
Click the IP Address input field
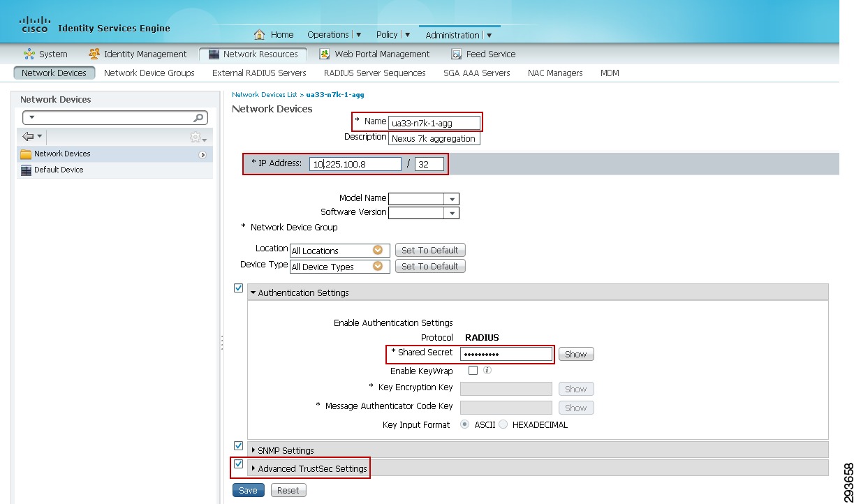(355, 164)
